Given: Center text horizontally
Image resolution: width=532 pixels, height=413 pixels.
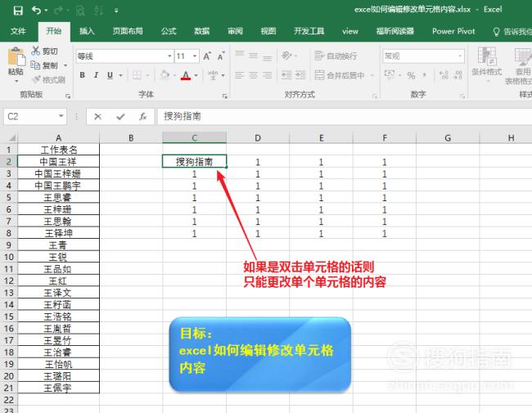Looking at the screenshot, I should 254,75.
